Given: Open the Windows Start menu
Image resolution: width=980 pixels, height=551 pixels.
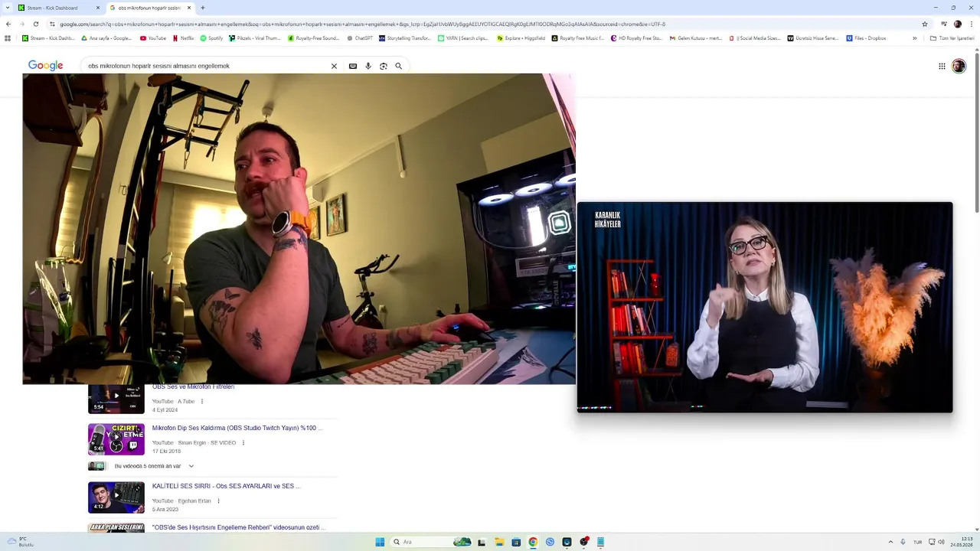Looking at the screenshot, I should click(380, 542).
